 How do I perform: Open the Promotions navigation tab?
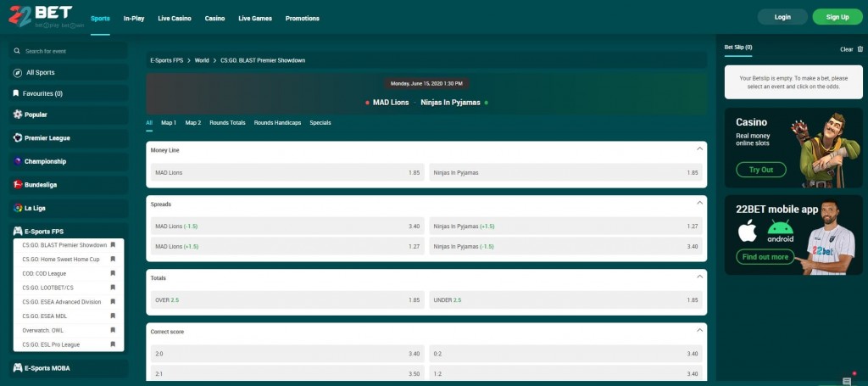(x=303, y=19)
